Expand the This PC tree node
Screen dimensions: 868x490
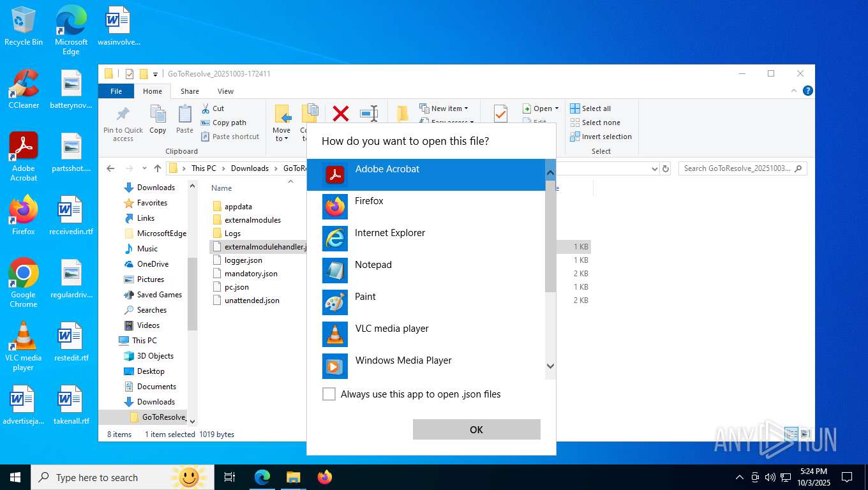(x=144, y=341)
